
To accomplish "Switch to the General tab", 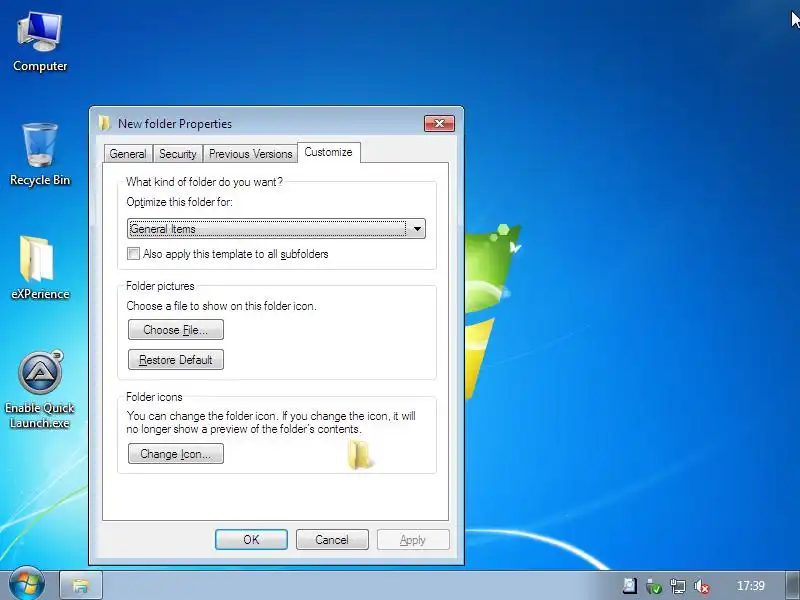I will 128,154.
